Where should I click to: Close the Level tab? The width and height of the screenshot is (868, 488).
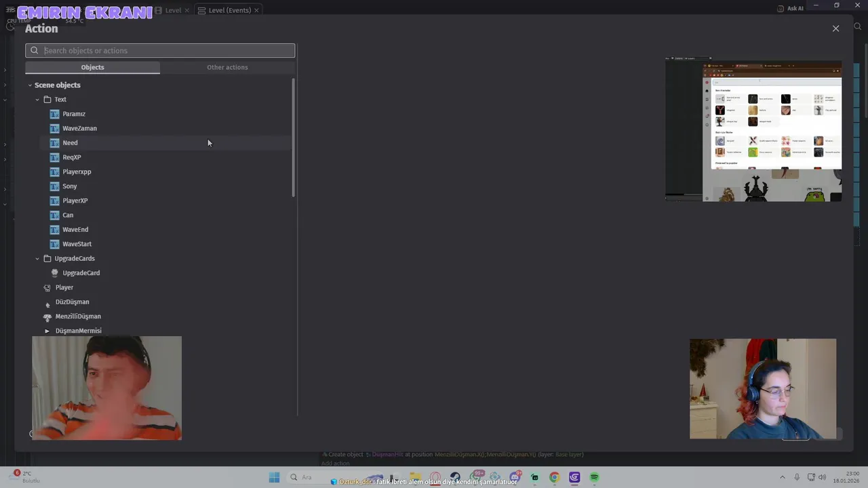tap(187, 10)
